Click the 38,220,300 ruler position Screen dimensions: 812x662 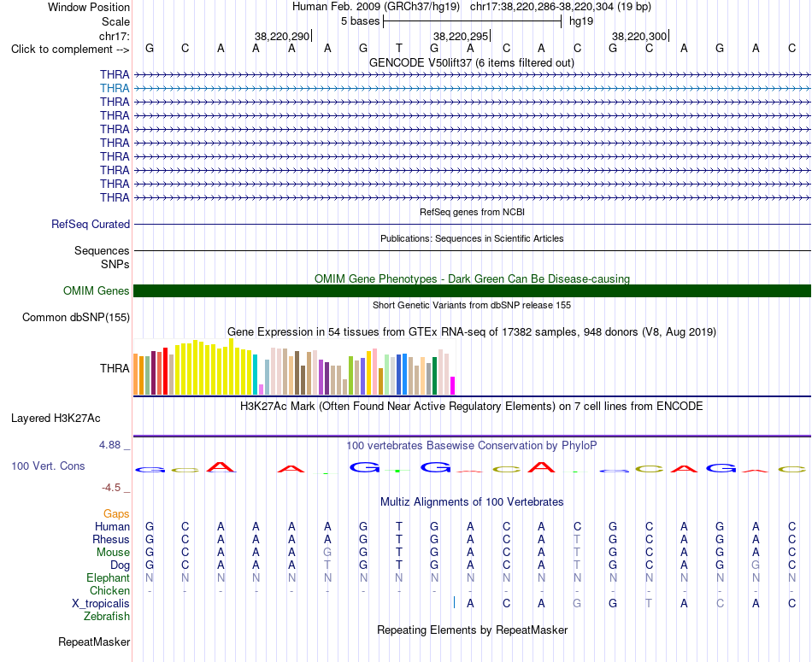pyautogui.click(x=639, y=36)
